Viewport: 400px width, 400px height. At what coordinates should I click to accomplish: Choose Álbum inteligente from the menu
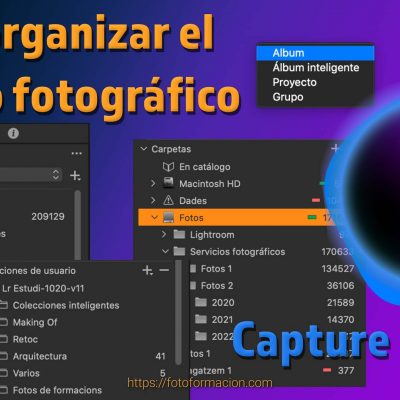coord(315,68)
